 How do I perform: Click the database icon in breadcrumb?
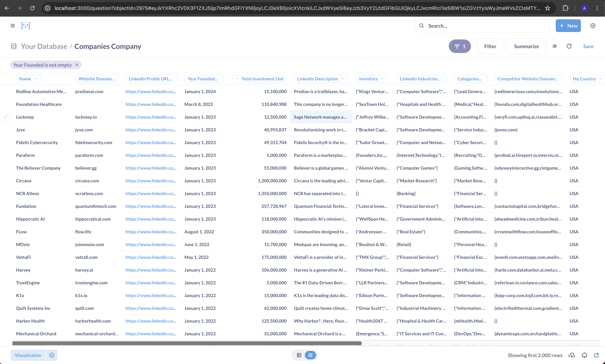(14, 46)
